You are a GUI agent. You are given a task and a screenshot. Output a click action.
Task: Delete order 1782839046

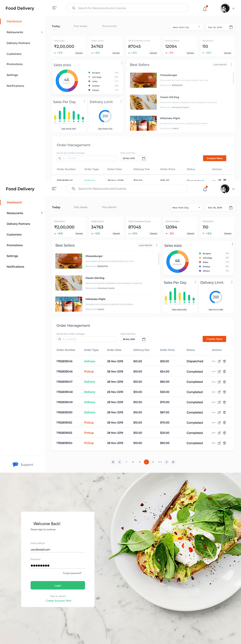pos(225,372)
